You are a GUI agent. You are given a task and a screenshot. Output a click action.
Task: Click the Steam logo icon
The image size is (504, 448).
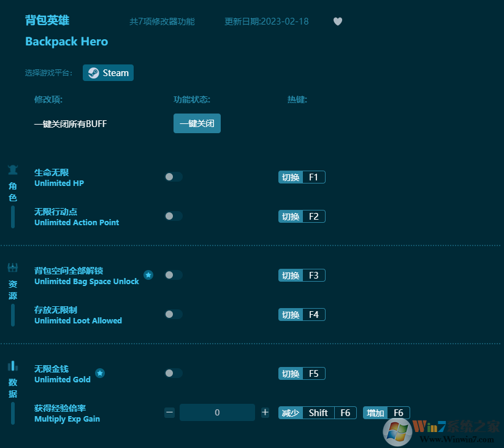94,72
